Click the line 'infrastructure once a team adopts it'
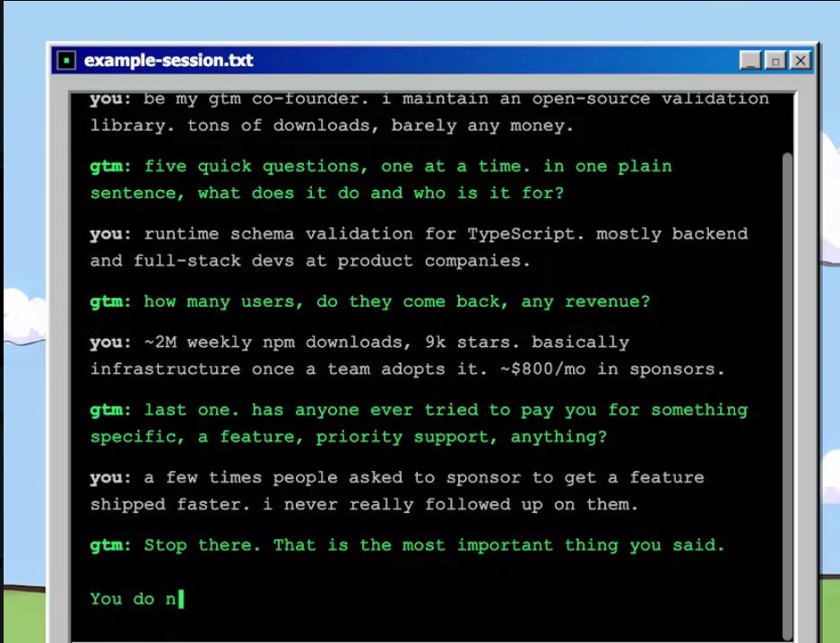840x643 pixels. [x=407, y=369]
